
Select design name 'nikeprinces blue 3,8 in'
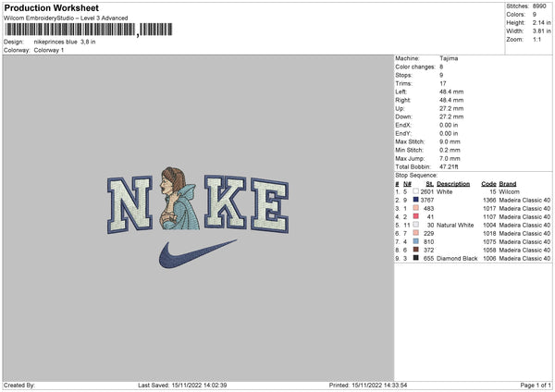coord(65,42)
